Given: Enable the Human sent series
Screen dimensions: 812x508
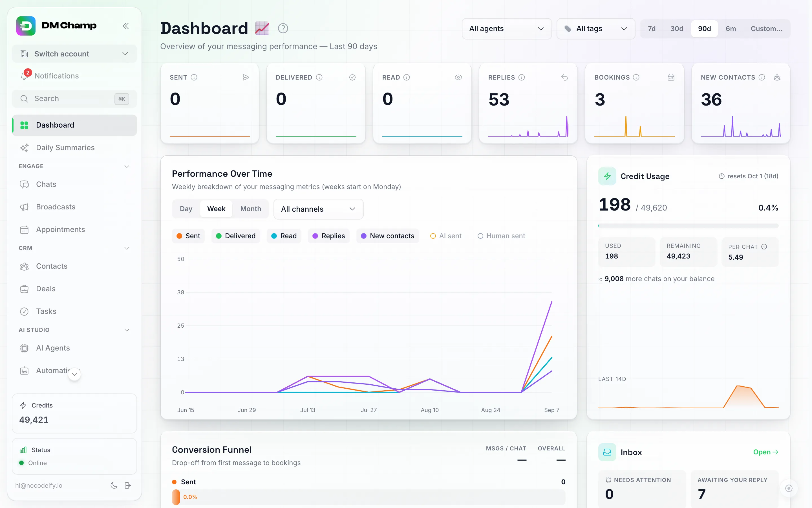Looking at the screenshot, I should tap(501, 236).
